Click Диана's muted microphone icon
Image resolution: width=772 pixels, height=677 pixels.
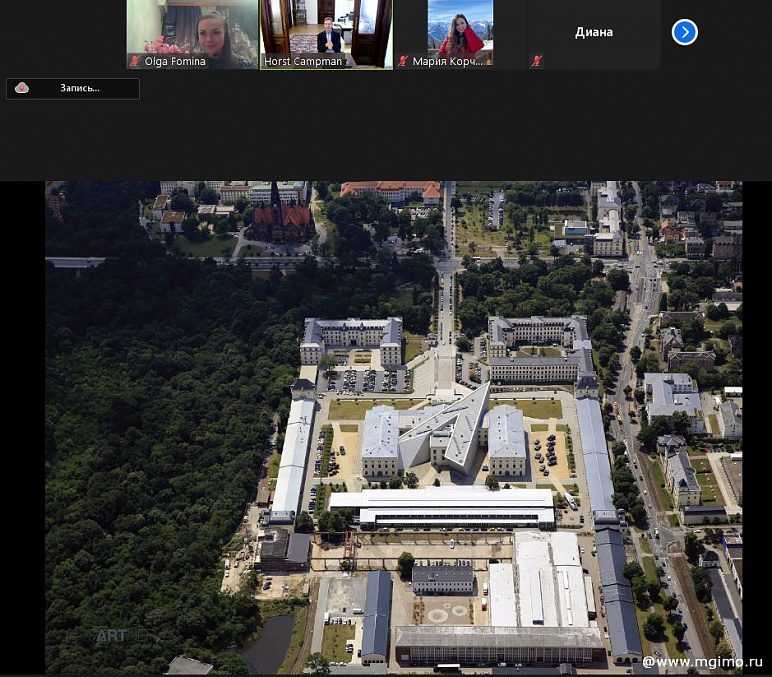(x=536, y=61)
